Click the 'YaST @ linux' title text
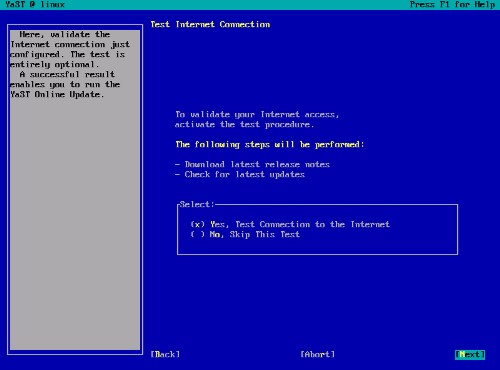The height and width of the screenshot is (370, 500). coord(35,5)
